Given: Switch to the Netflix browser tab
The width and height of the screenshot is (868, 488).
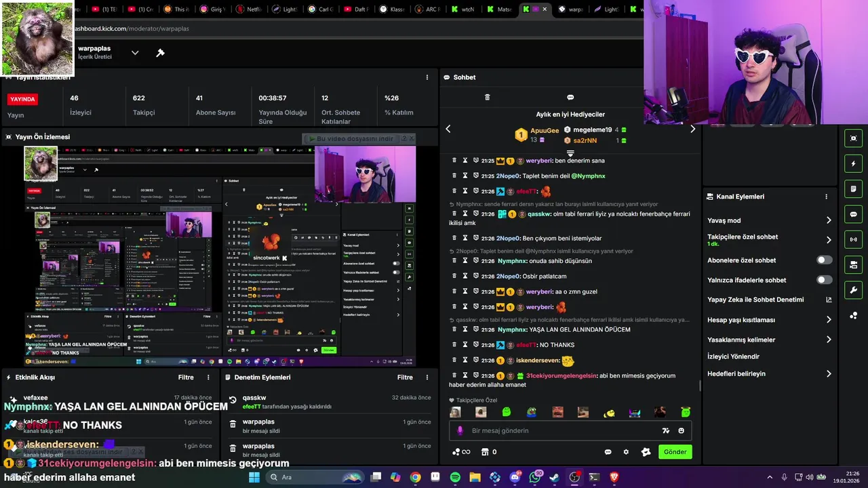Looking at the screenshot, I should pos(251,9).
